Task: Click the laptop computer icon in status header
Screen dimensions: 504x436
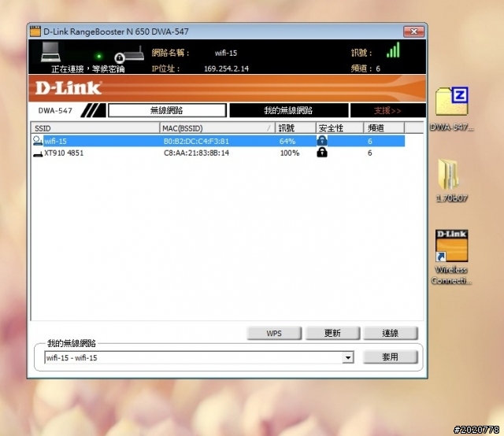Action: tap(50, 52)
